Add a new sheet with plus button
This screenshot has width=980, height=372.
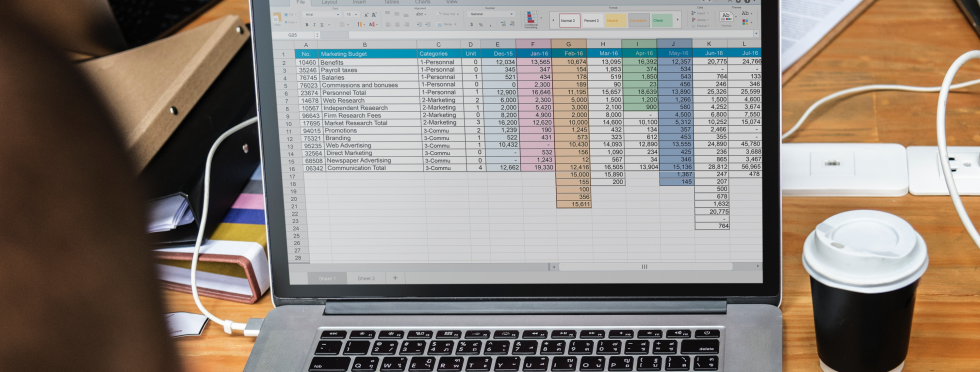pos(394,278)
